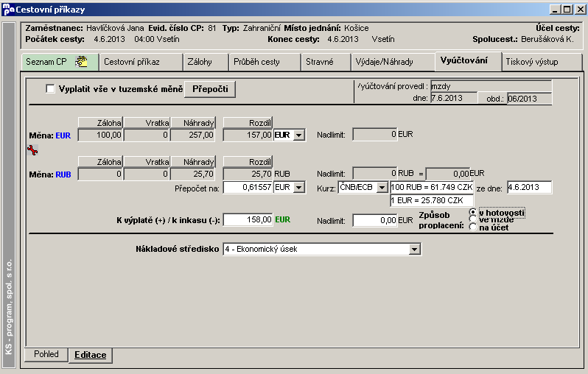The height and width of the screenshot is (374, 588).
Task: Click RUB Náhrady field 25,70
Action: 193,174
